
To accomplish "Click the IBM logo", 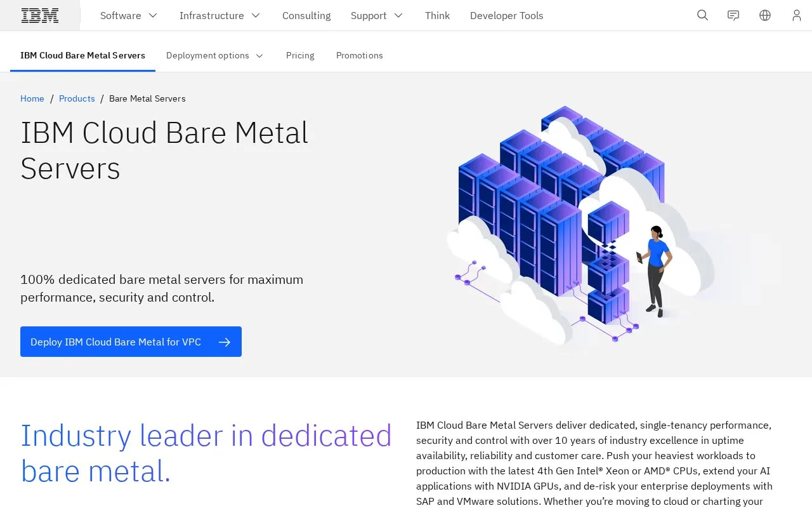I will point(40,15).
